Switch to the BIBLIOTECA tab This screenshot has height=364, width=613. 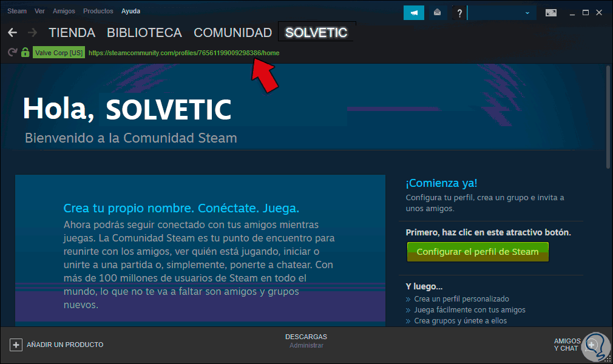(144, 32)
